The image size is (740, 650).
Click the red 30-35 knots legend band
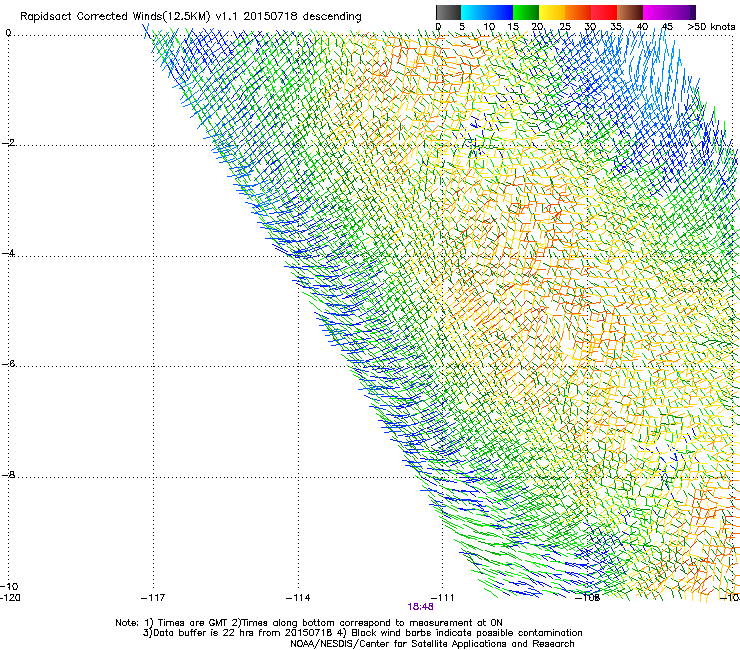click(x=604, y=12)
